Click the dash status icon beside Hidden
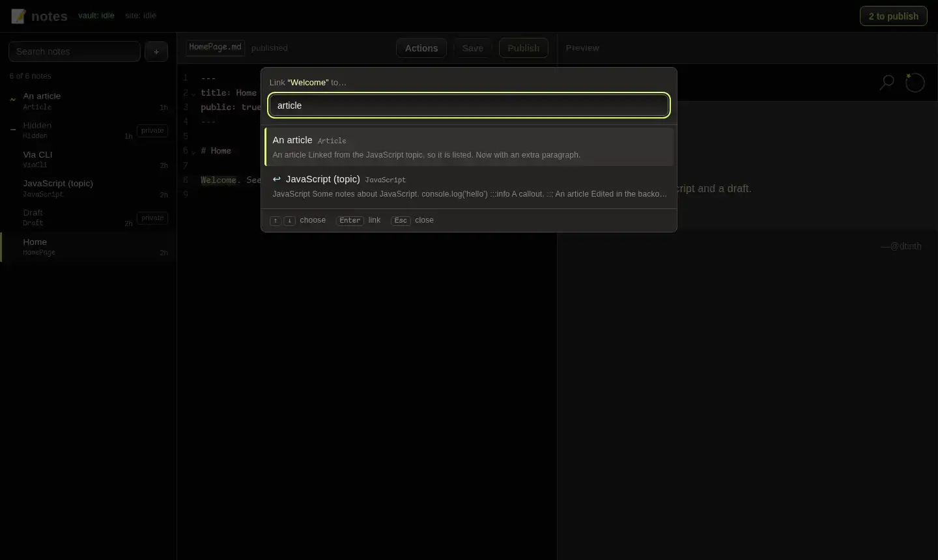The height and width of the screenshot is (560, 938). click(13, 129)
